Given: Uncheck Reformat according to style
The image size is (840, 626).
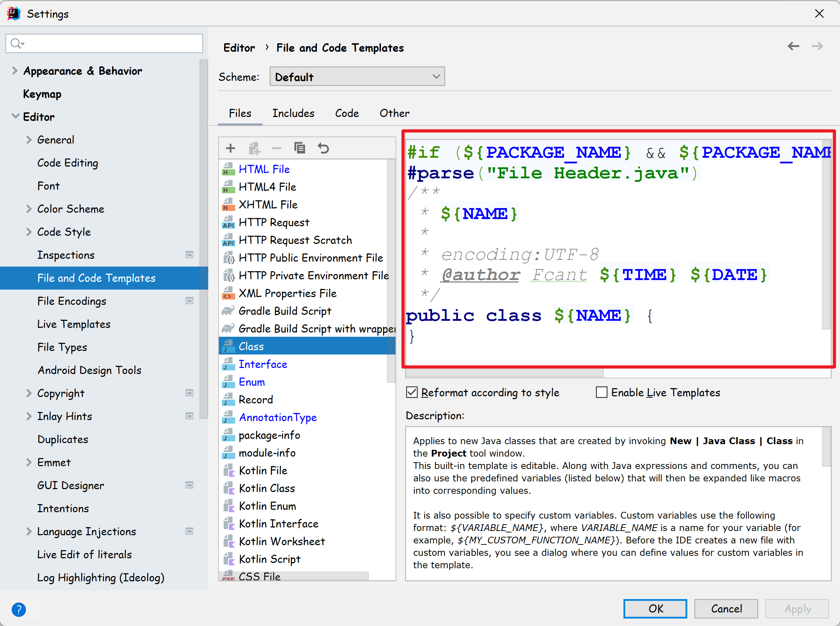Looking at the screenshot, I should click(412, 392).
